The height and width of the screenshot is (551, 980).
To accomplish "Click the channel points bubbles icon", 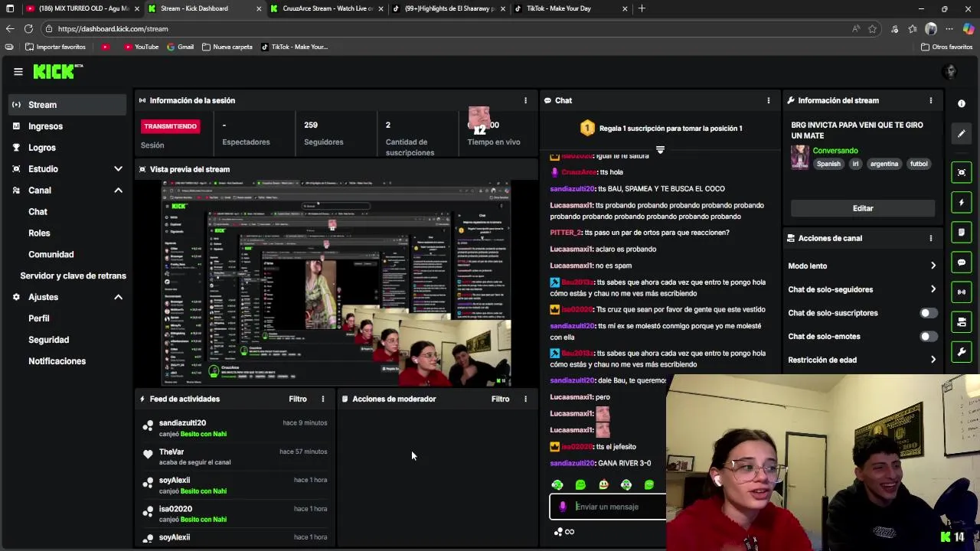I will [x=559, y=532].
